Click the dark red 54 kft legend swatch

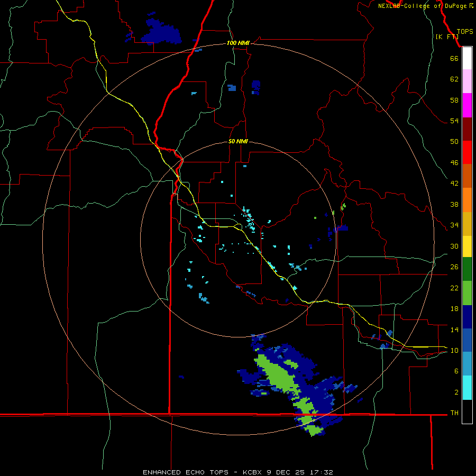click(467, 129)
